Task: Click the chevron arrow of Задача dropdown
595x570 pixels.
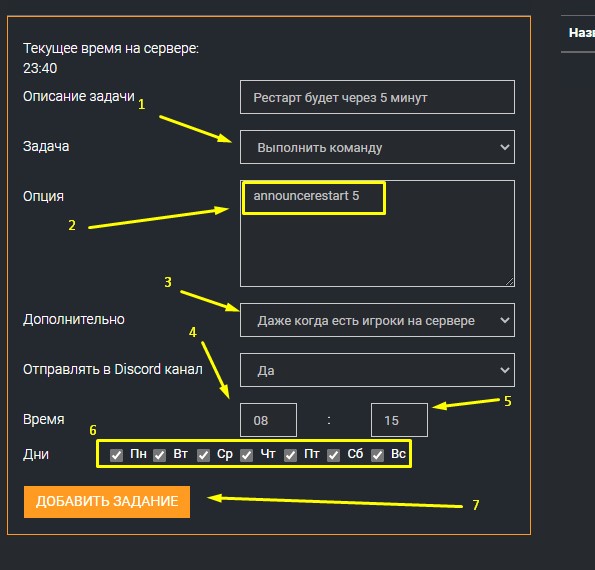Action: [x=505, y=147]
